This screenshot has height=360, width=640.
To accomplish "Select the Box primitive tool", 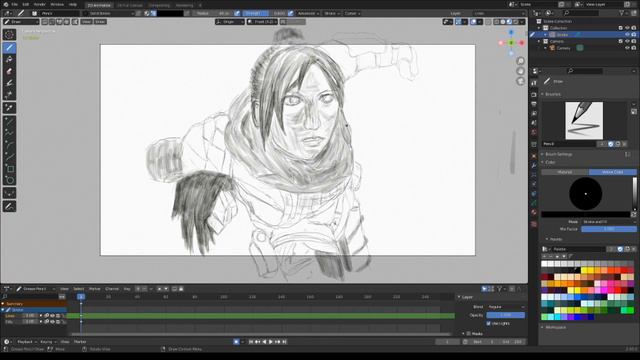I will pyautogui.click(x=9, y=168).
